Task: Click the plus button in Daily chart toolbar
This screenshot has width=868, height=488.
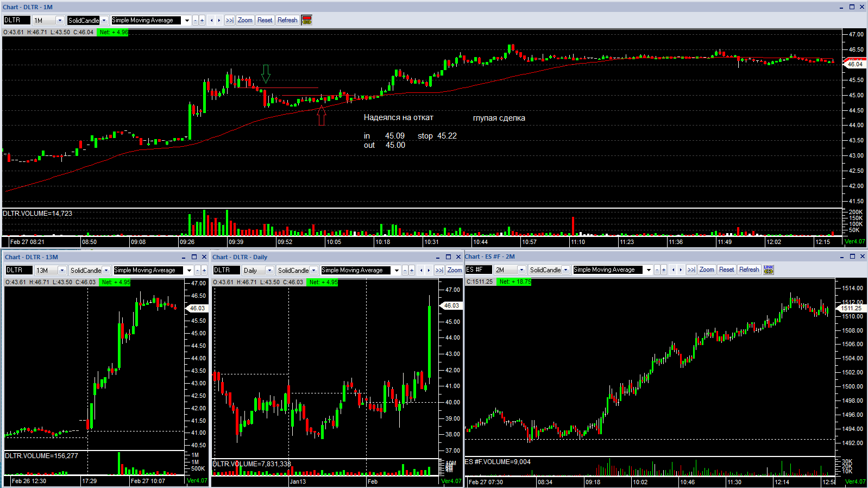Action: coord(412,270)
